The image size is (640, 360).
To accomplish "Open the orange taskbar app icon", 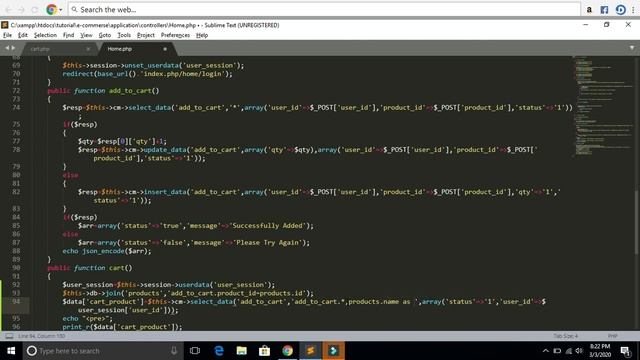I will point(333,351).
